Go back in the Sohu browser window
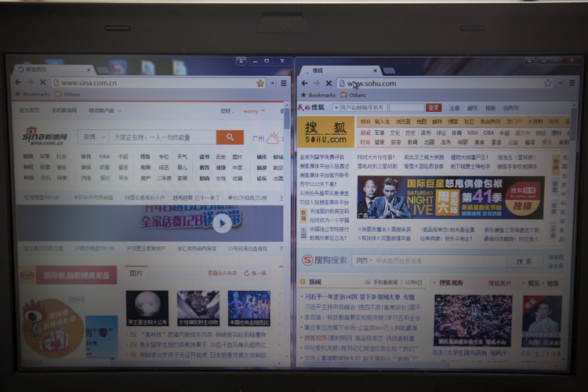588x392 pixels. [x=304, y=83]
